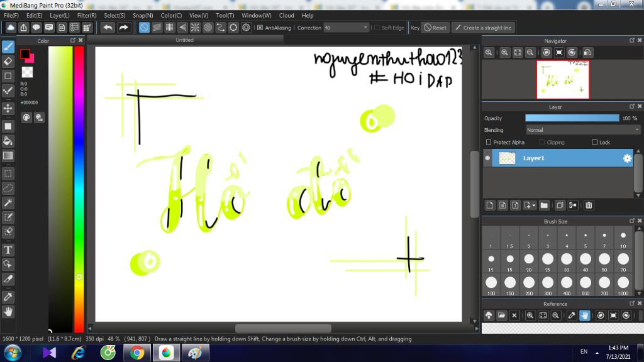Open Layer1 settings gear
Screen dimensions: 644x362
click(627, 158)
